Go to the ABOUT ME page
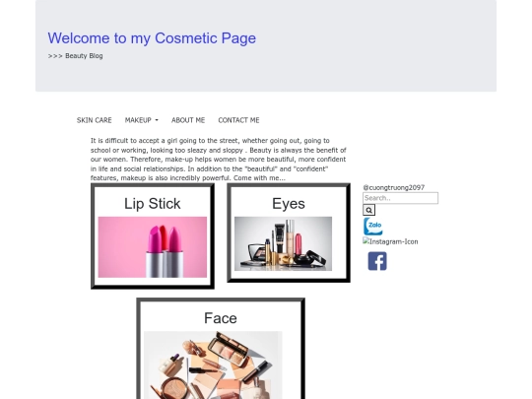Image resolution: width=532 pixels, height=399 pixels. point(188,120)
